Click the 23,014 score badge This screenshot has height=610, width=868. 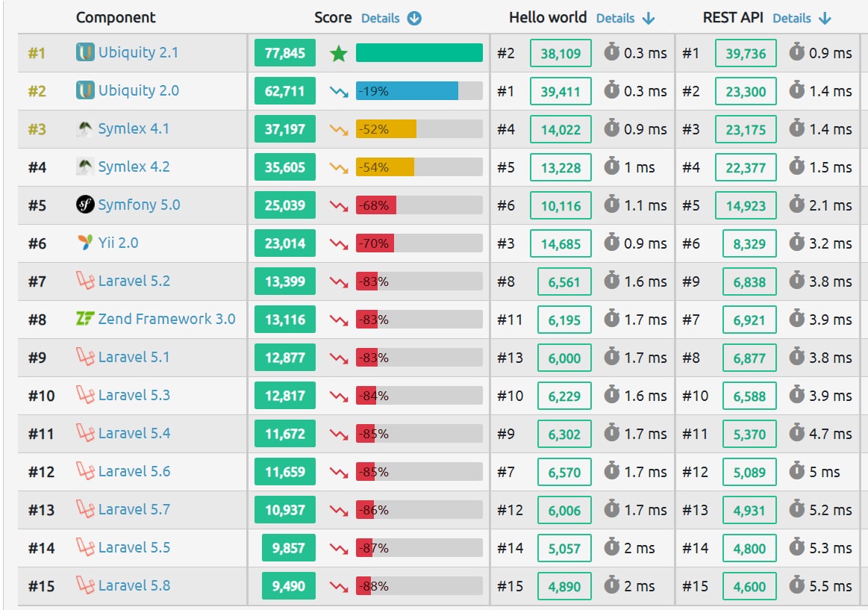tap(284, 243)
